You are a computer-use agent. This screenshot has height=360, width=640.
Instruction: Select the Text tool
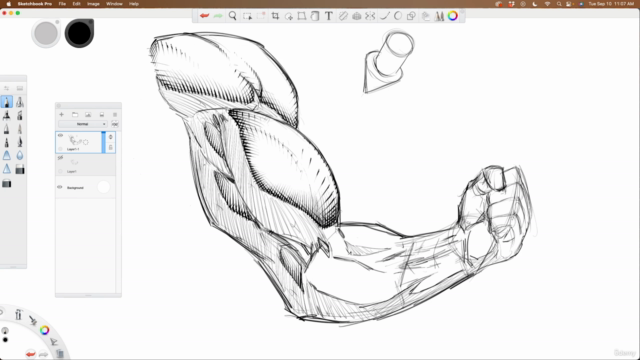[329, 16]
